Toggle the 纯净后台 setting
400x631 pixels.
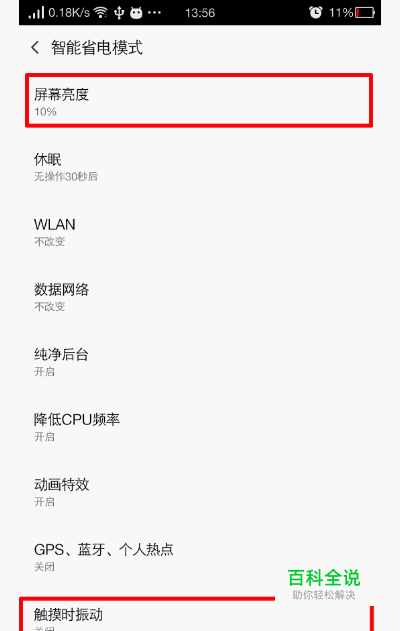pyautogui.click(x=200, y=362)
